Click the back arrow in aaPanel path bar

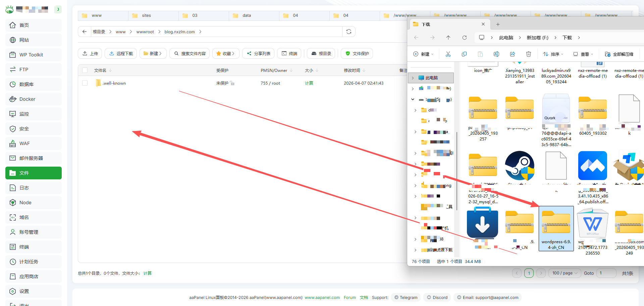click(85, 32)
